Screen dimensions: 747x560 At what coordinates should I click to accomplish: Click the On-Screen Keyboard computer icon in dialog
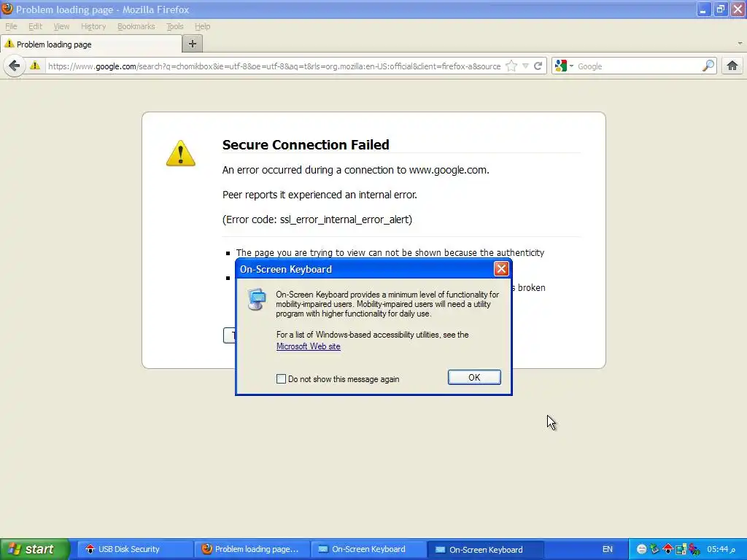pos(257,299)
